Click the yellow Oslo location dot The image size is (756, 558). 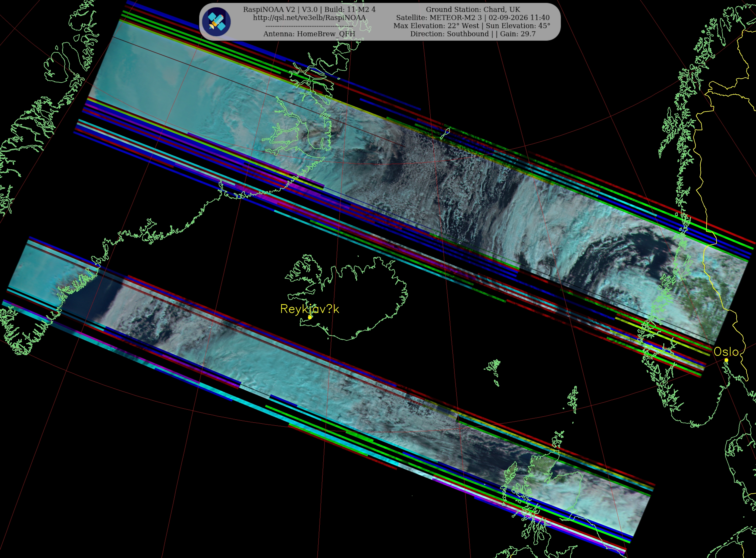click(726, 360)
